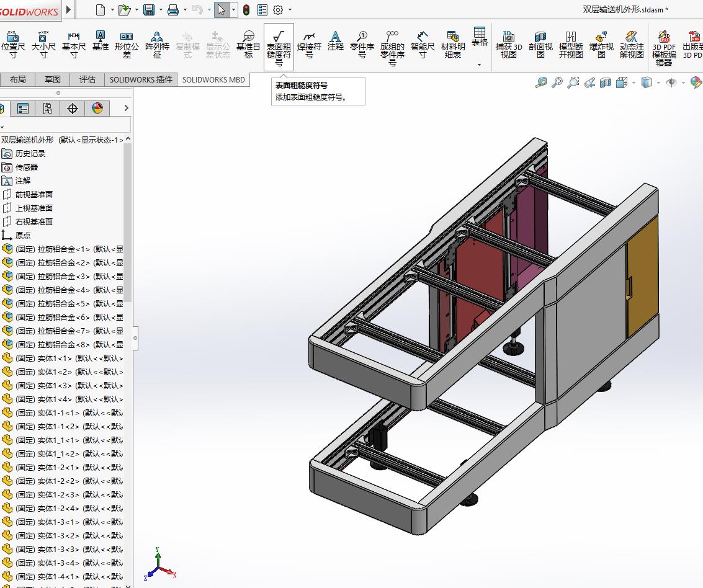Image resolution: width=703 pixels, height=588 pixels.
Task: Activate the 智能尺寸 smart dimension tool
Action: [x=423, y=45]
